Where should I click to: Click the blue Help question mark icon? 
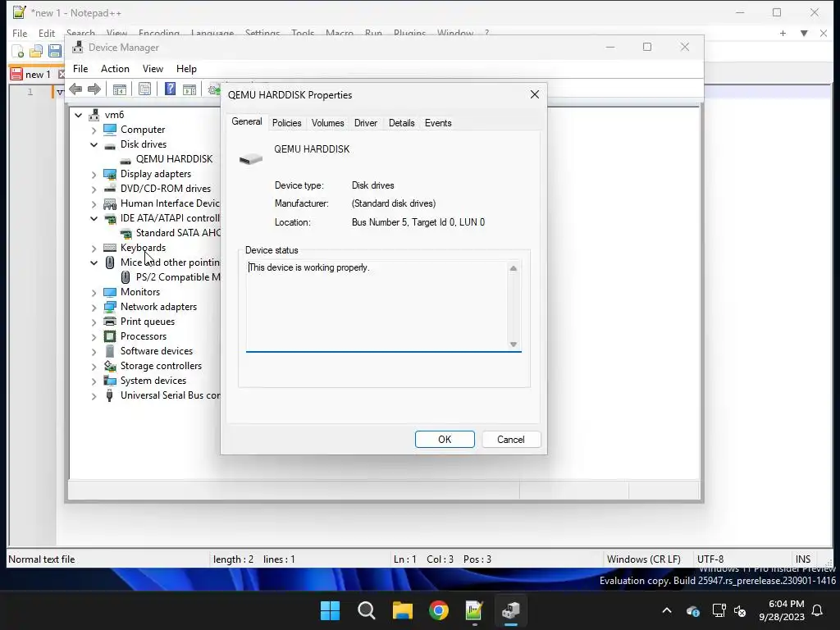click(170, 89)
